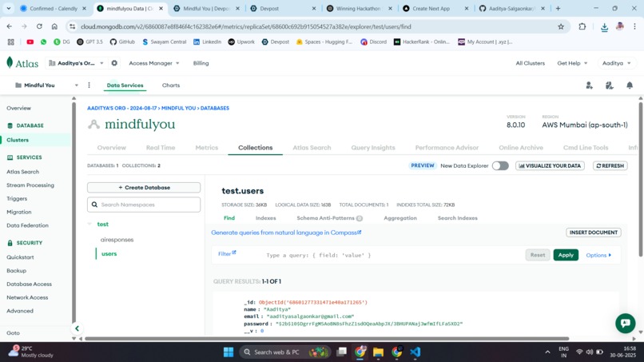Click Create Database button

[144, 187]
